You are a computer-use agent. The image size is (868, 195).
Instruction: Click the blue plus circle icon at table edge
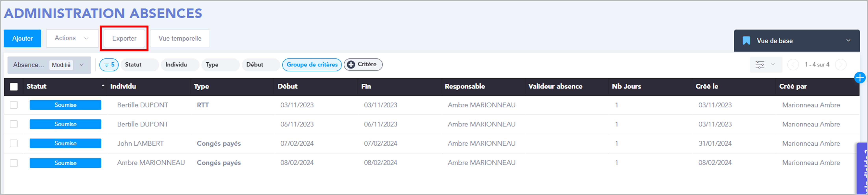[860, 78]
